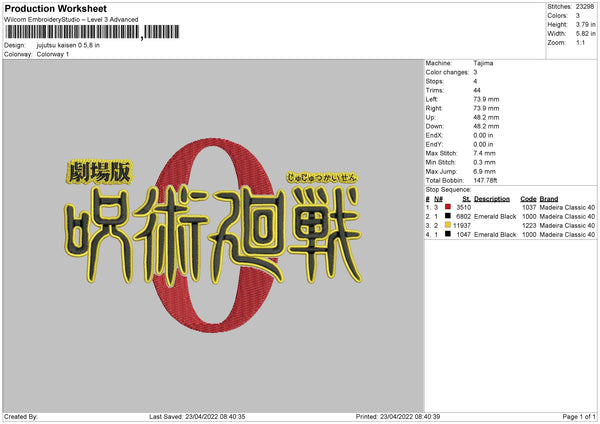Viewport: 600px width, 424px height.
Task: Click the 'Page 1 of 1' footer text
Action: pos(579,417)
